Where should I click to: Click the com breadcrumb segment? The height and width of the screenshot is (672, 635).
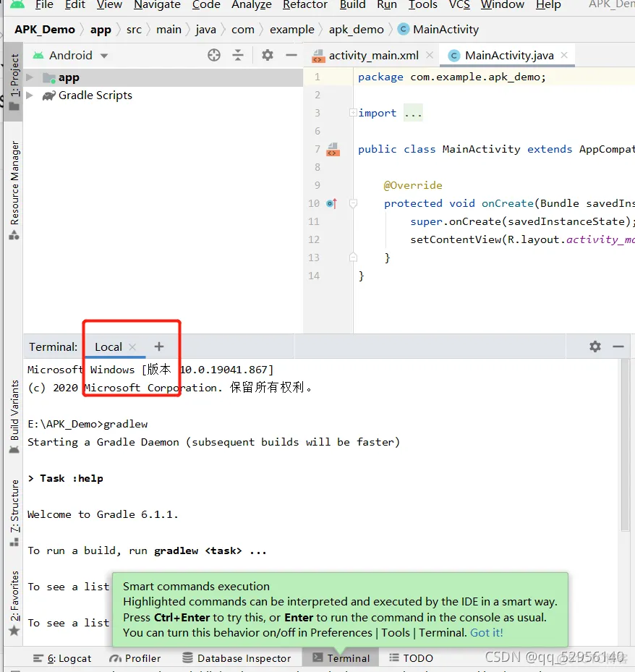[x=242, y=30]
